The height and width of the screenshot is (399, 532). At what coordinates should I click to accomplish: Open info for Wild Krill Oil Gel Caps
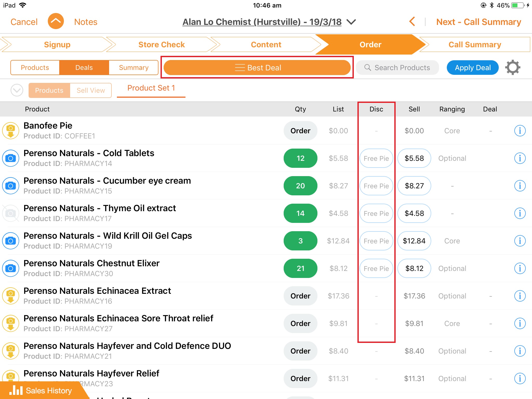[520, 241]
